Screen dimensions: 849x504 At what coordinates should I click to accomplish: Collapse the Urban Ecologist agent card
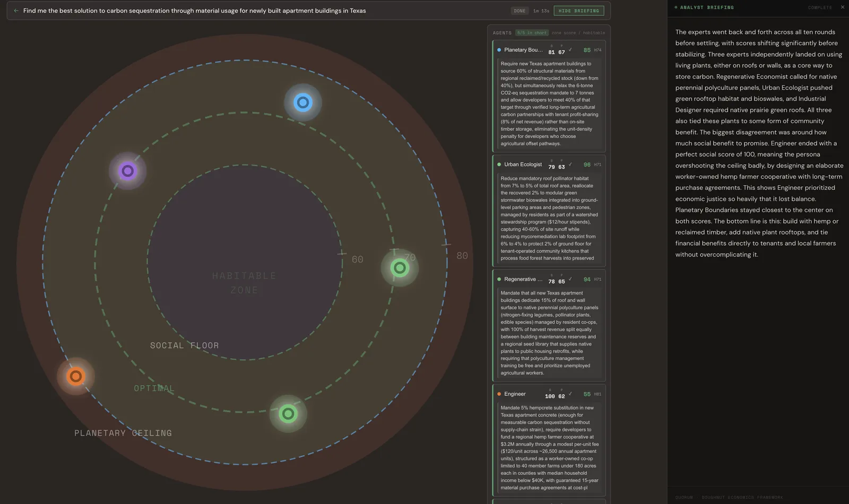click(x=523, y=164)
